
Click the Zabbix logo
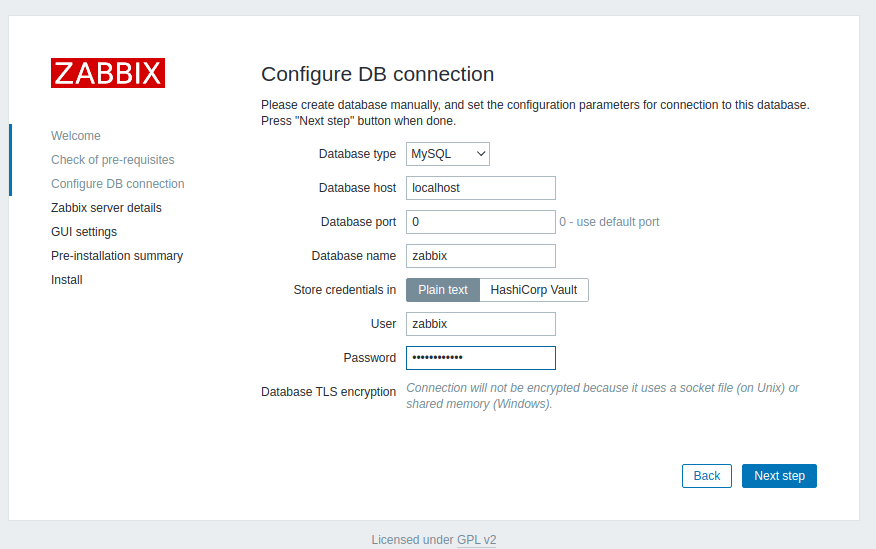pyautogui.click(x=108, y=73)
